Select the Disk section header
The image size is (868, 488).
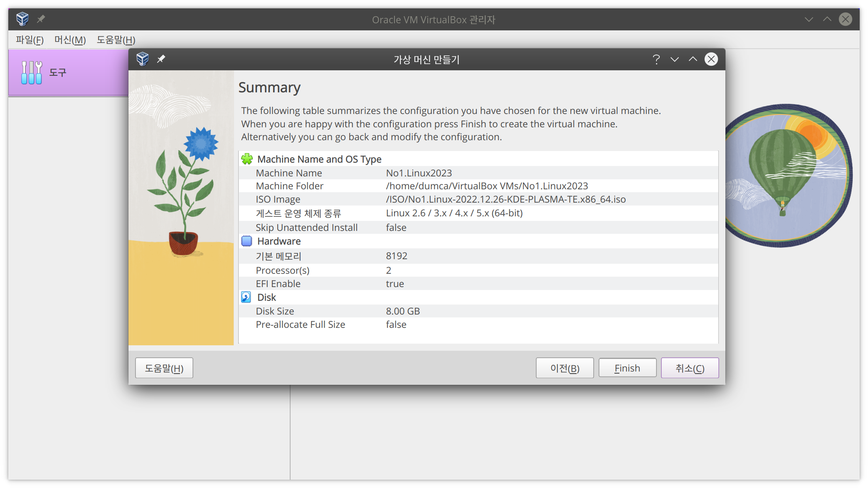pos(266,297)
